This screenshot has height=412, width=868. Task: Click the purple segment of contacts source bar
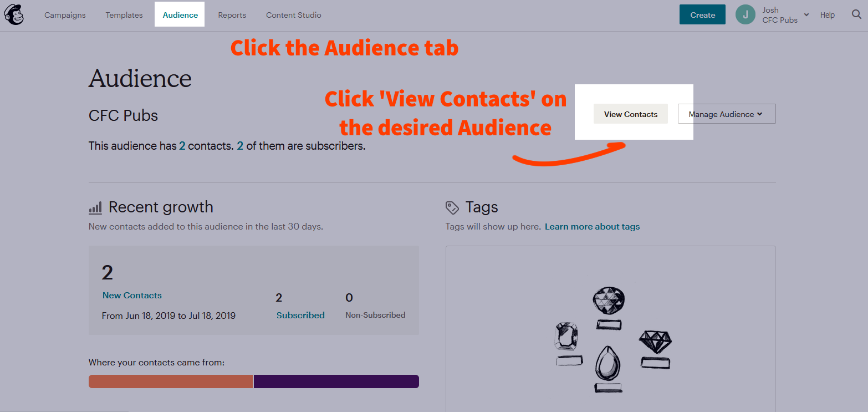tap(336, 382)
